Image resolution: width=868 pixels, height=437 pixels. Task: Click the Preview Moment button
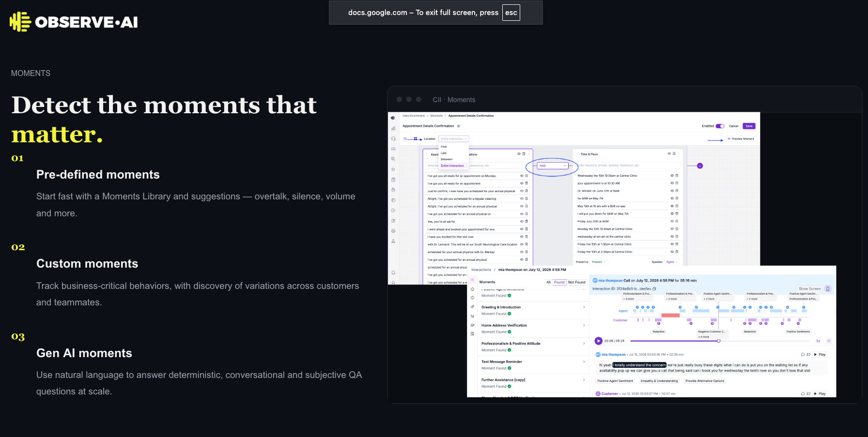click(741, 139)
